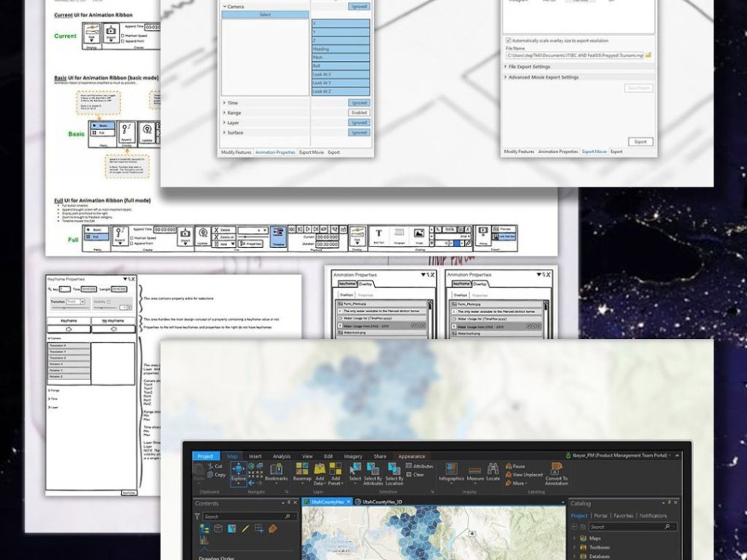Image resolution: width=747 pixels, height=560 pixels.
Task: Expand Toolboxes node in Catalog pane
Action: (574, 547)
